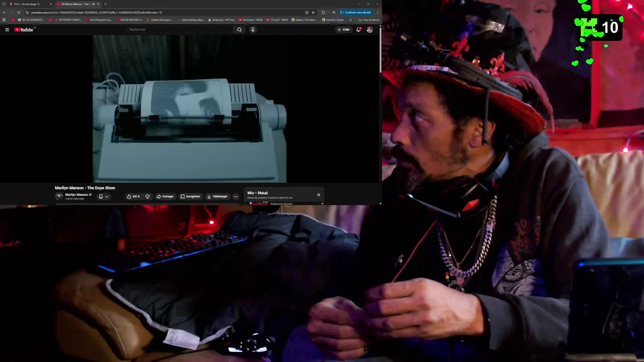Open the Solsea bookmark
The width and height of the screenshot is (644, 362).
(x=304, y=20)
